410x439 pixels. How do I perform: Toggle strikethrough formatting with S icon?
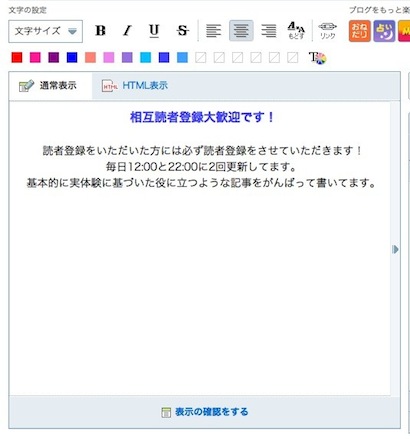coord(182,31)
